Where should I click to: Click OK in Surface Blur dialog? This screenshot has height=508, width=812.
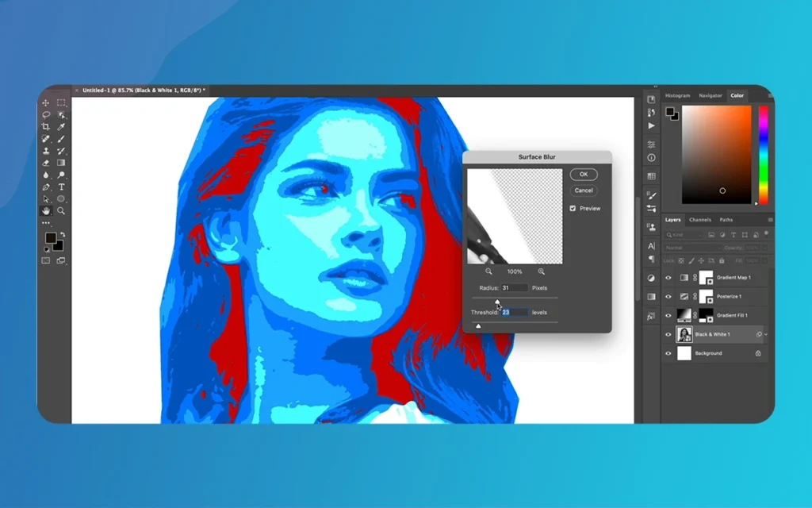[x=584, y=175]
